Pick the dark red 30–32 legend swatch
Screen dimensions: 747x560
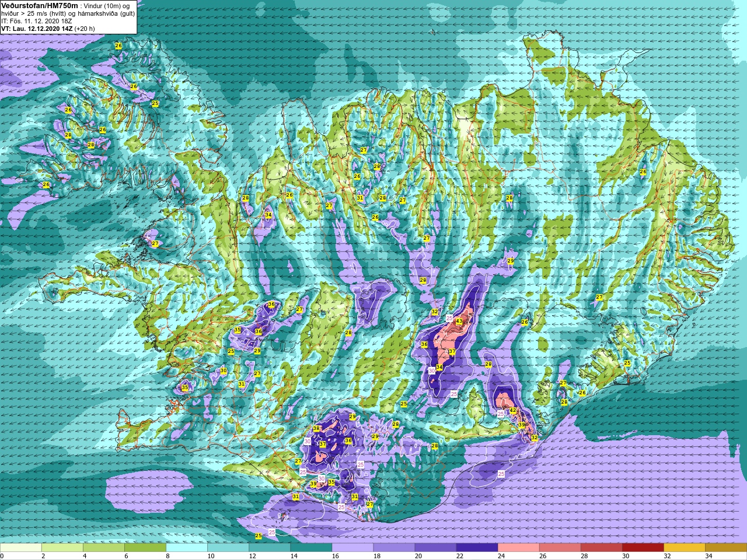tap(643, 548)
